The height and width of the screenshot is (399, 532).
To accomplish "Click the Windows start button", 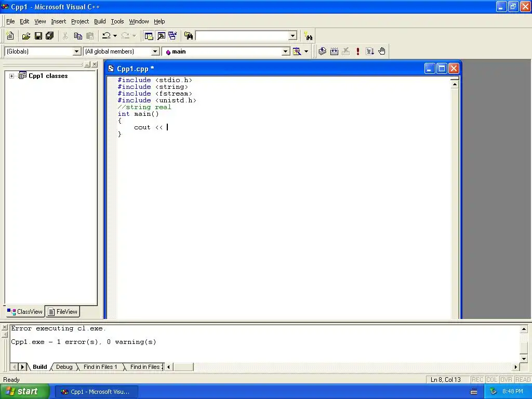I will click(25, 392).
